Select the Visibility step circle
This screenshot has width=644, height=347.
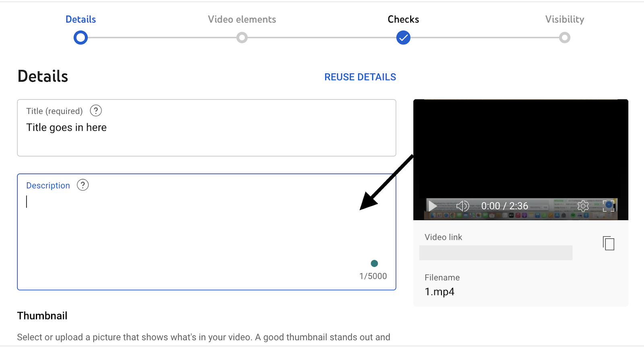coord(565,38)
